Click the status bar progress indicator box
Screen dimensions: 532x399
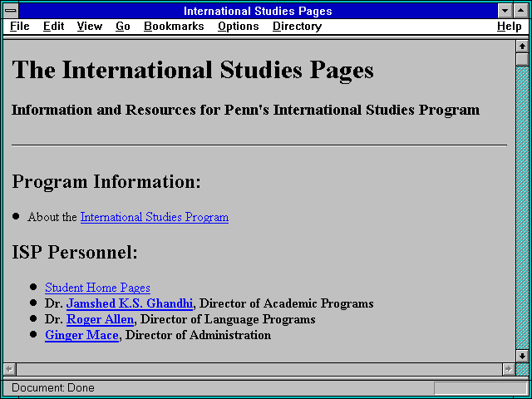pyautogui.click(x=480, y=388)
